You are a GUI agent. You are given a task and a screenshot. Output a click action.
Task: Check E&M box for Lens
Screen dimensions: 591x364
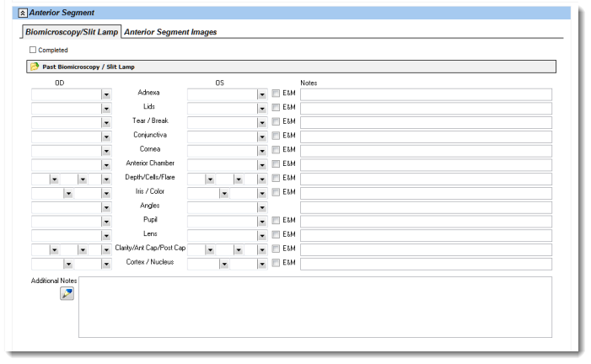pos(276,234)
